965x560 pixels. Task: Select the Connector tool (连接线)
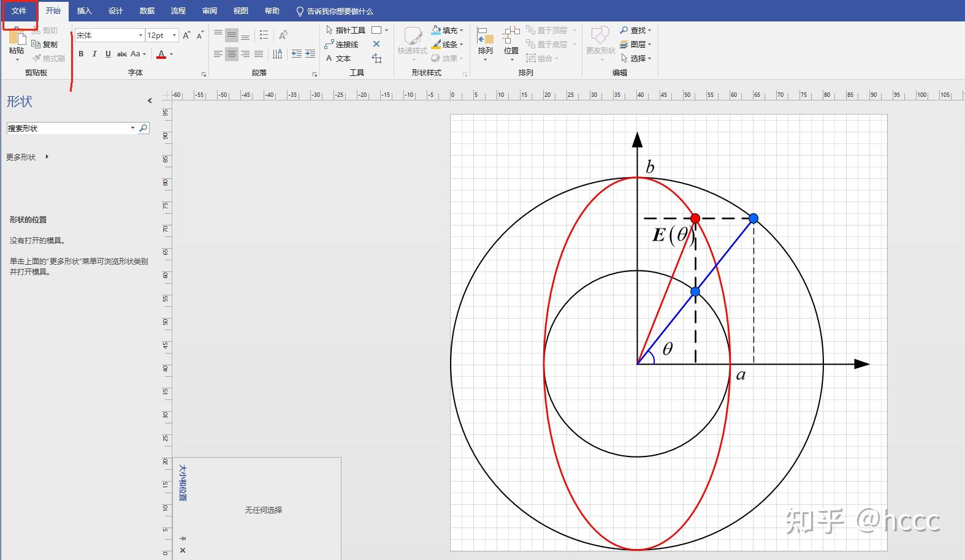(341, 44)
